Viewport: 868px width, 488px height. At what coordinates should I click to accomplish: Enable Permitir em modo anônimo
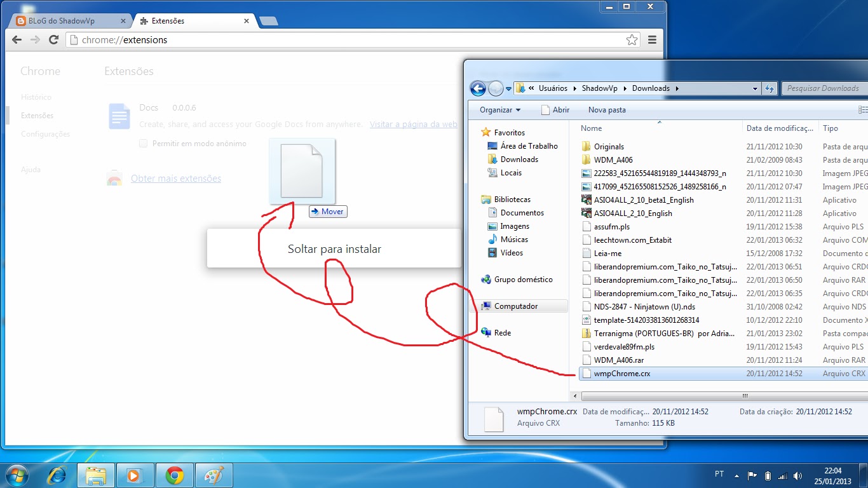click(144, 143)
